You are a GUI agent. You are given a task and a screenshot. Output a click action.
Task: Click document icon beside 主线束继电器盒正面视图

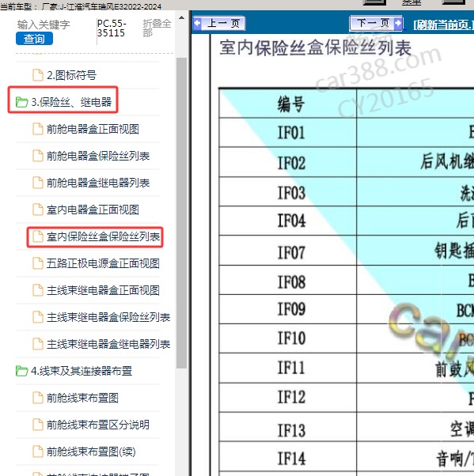pos(38,290)
